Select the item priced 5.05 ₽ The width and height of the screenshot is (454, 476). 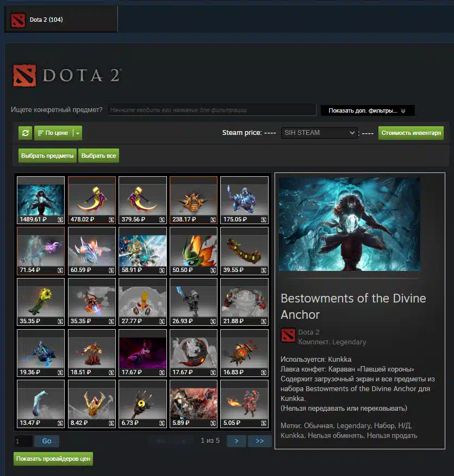pyautogui.click(x=244, y=404)
